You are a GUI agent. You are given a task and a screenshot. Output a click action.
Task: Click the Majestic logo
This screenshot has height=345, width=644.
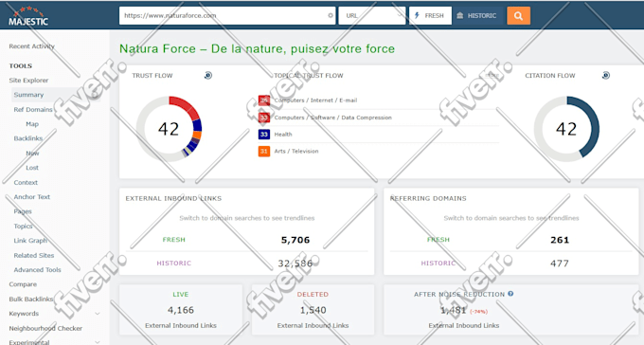[28, 16]
